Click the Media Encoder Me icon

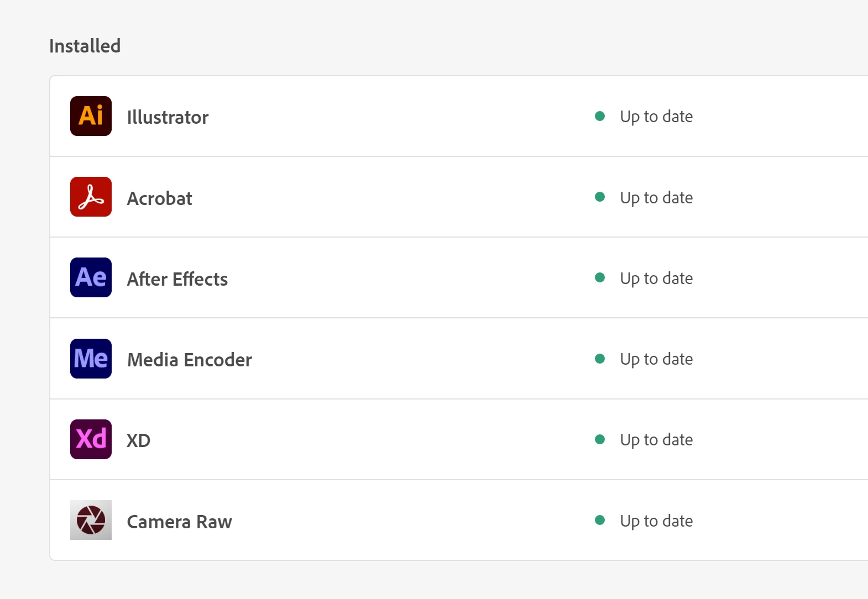click(x=91, y=359)
